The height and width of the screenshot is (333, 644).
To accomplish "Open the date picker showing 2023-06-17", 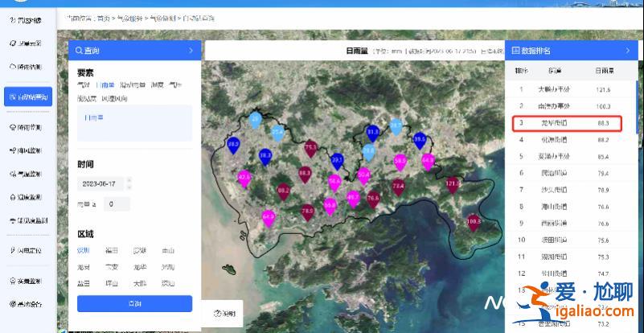I will point(102,183).
